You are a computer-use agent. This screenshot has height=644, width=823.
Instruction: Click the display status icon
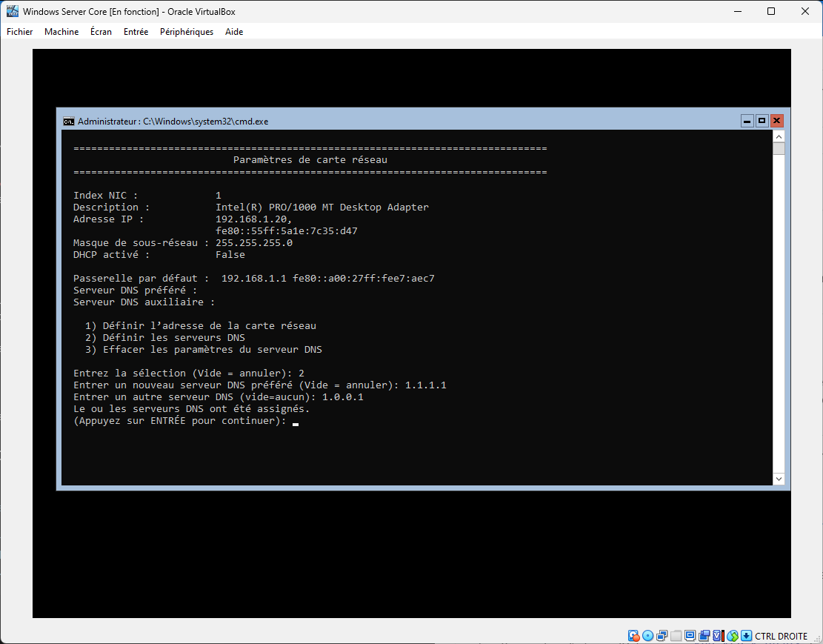pyautogui.click(x=690, y=636)
